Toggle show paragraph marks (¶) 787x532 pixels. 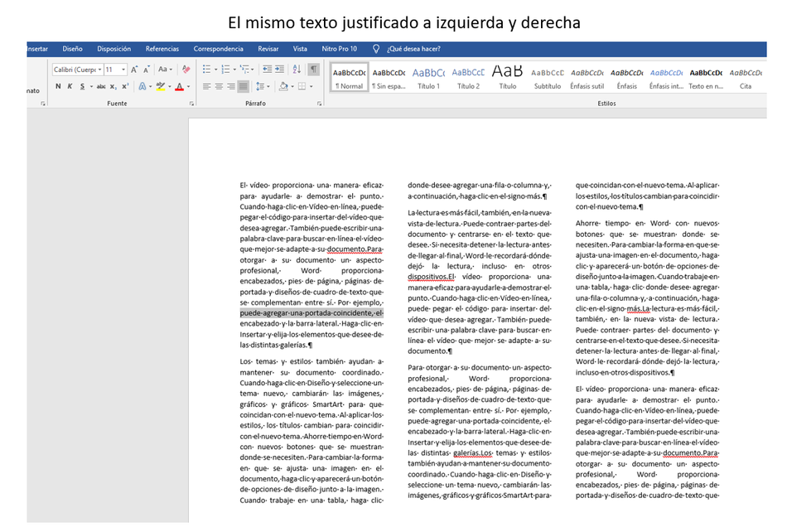pyautogui.click(x=313, y=70)
